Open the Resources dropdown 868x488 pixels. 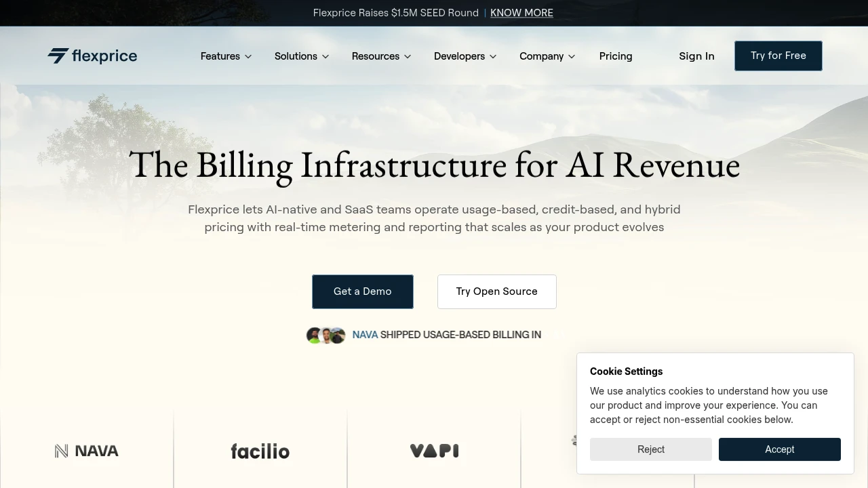pyautogui.click(x=381, y=56)
